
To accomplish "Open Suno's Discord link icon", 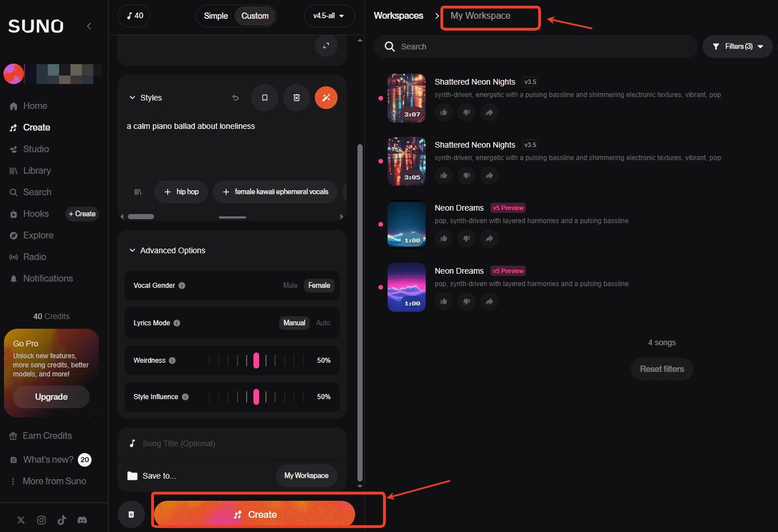I will tap(82, 520).
